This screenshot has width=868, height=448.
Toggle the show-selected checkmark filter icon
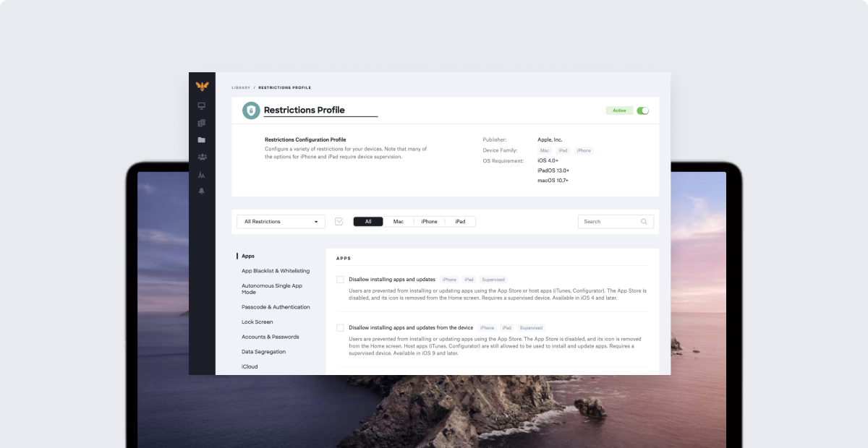pos(339,222)
